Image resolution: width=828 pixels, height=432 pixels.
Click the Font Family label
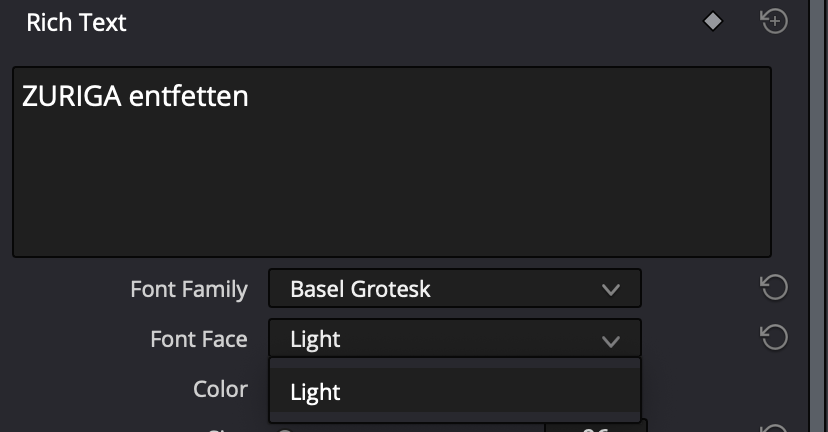click(x=189, y=289)
